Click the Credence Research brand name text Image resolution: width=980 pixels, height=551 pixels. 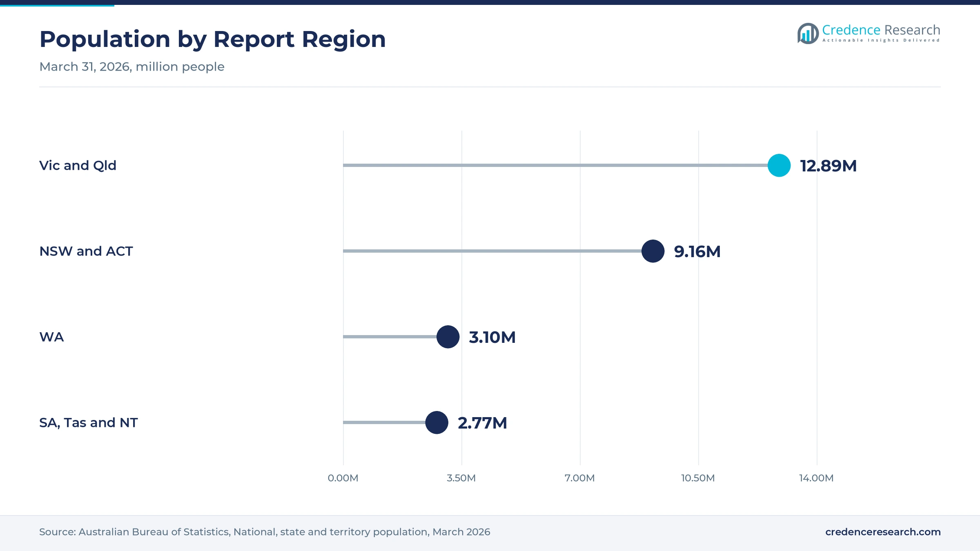point(881,30)
